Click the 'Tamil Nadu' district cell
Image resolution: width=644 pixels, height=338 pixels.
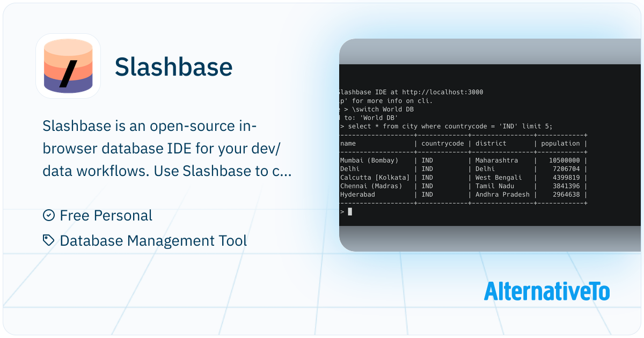point(495,186)
